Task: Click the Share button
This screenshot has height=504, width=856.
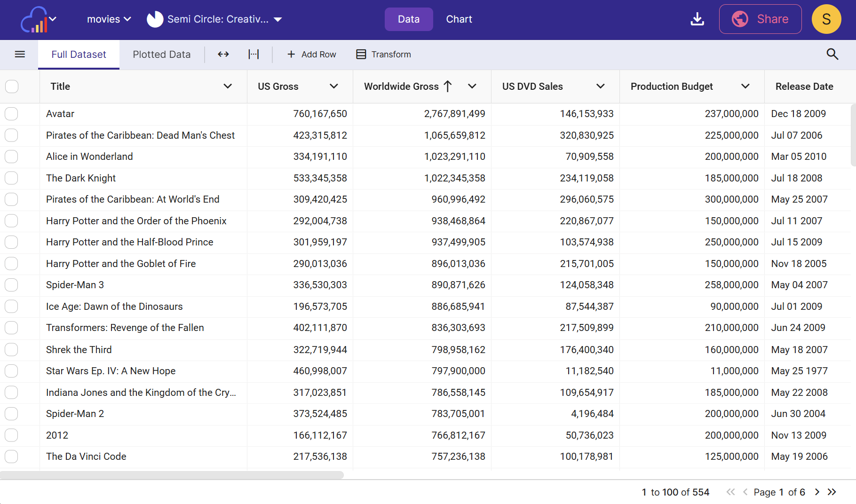Action: point(760,19)
